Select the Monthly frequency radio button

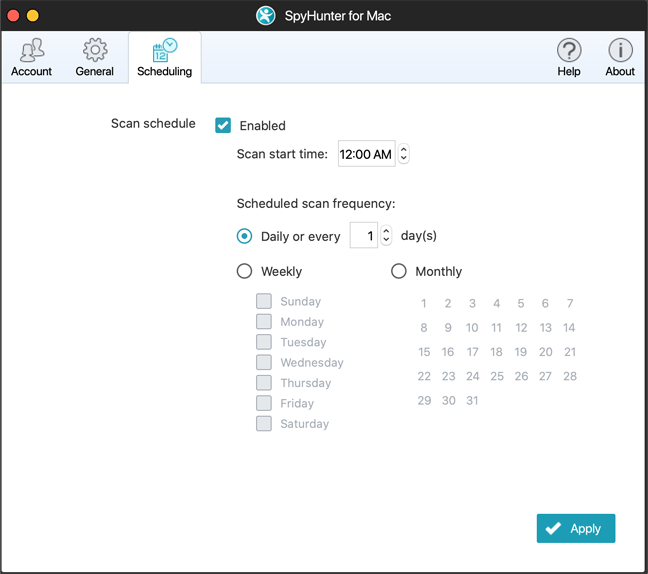[399, 271]
